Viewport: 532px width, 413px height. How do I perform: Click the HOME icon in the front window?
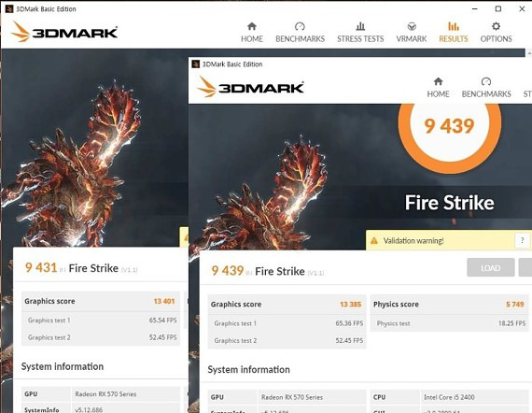pos(438,81)
